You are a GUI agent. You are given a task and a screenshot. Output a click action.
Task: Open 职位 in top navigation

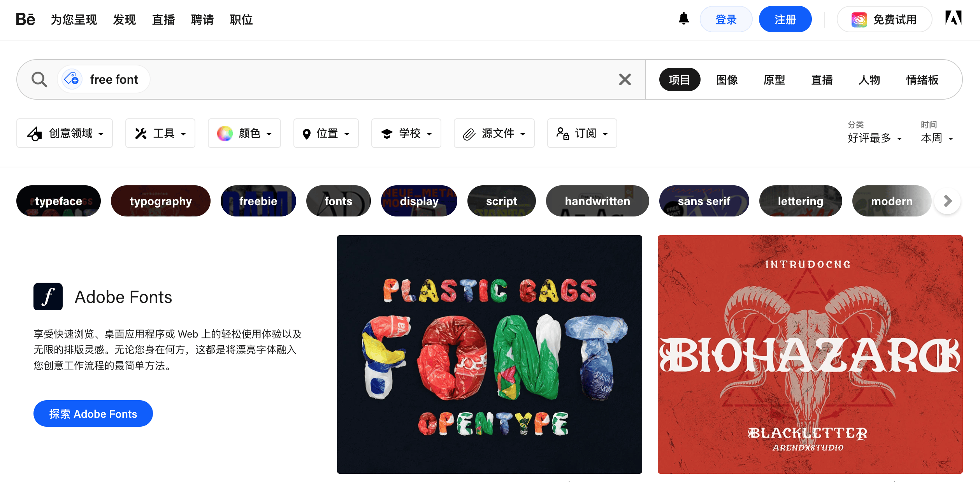pyautogui.click(x=241, y=19)
